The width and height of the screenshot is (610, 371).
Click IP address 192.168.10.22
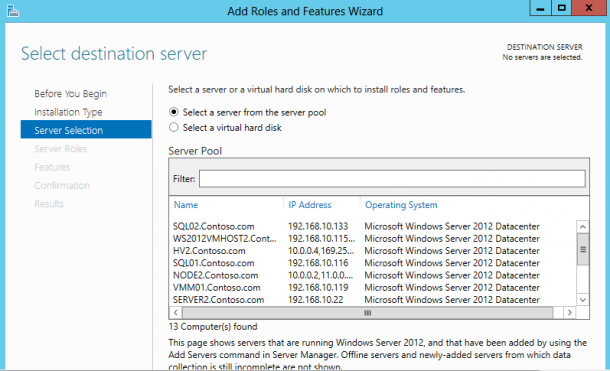pos(316,300)
